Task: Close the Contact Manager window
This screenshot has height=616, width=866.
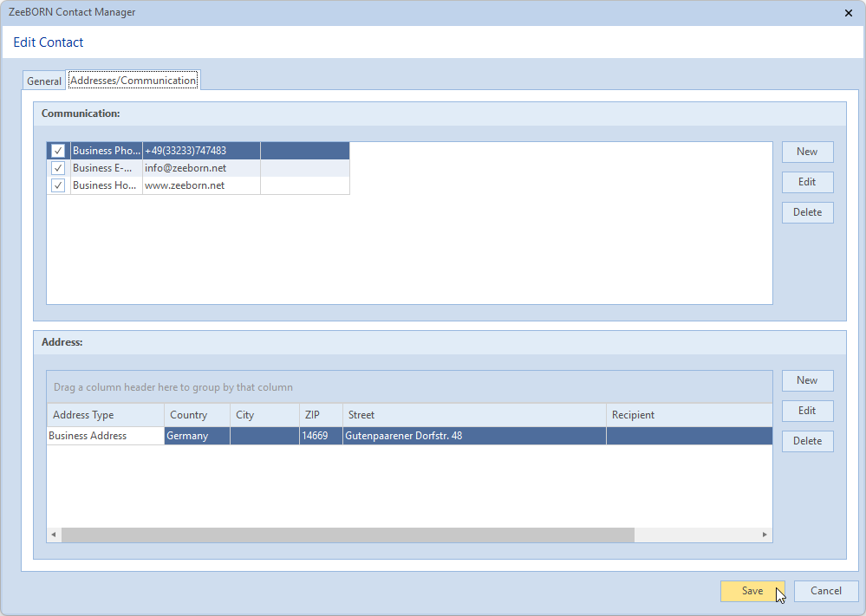Action: (848, 12)
